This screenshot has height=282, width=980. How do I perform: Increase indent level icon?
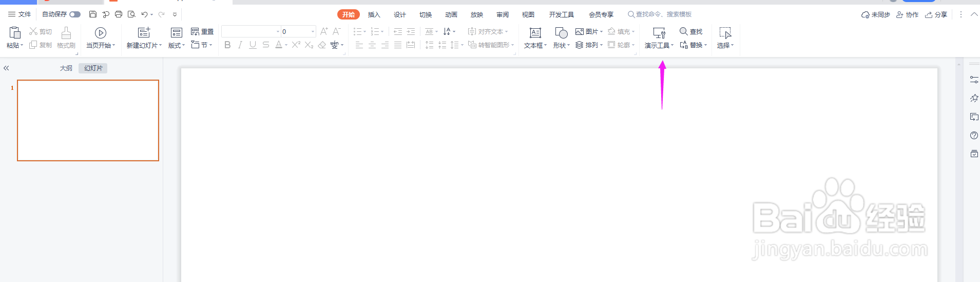click(411, 31)
